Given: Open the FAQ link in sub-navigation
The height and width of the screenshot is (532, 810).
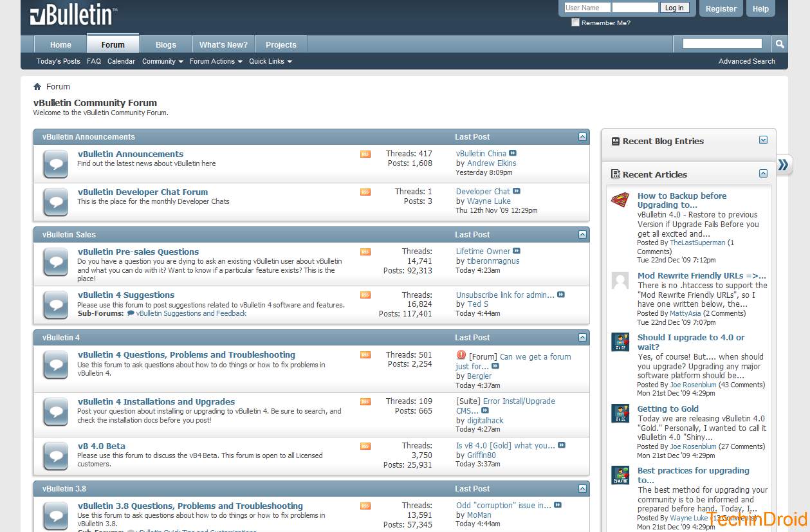Looking at the screenshot, I should (94, 62).
